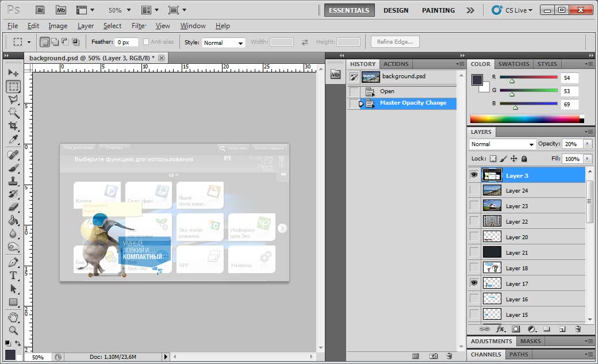598x364 pixels.
Task: Select the Crop tool
Action: (13, 125)
